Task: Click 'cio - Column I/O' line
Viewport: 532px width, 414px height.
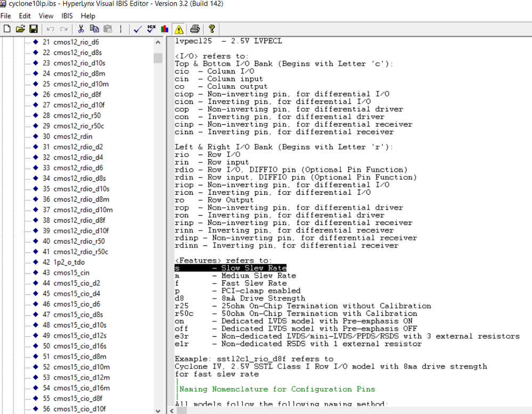Action: [215, 71]
